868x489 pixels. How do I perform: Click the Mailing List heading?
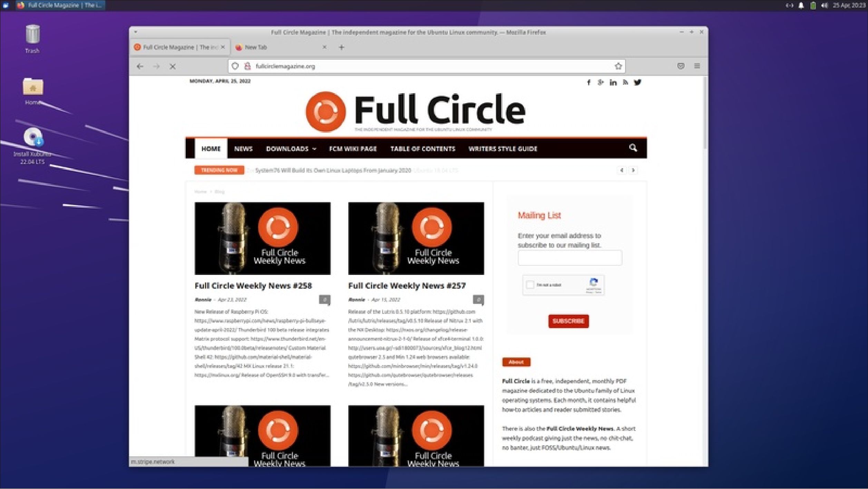click(539, 215)
